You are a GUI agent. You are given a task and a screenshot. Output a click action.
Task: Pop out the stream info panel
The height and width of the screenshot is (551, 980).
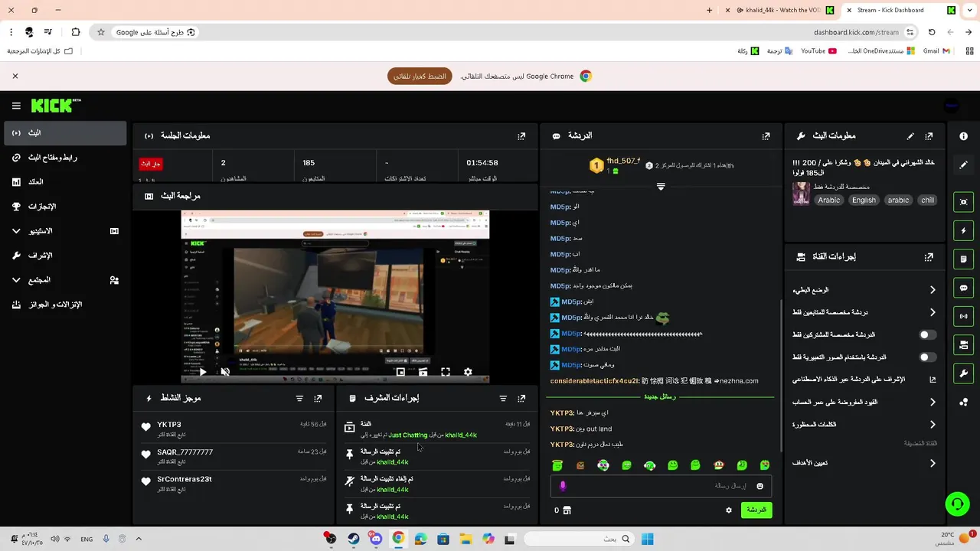coord(929,135)
